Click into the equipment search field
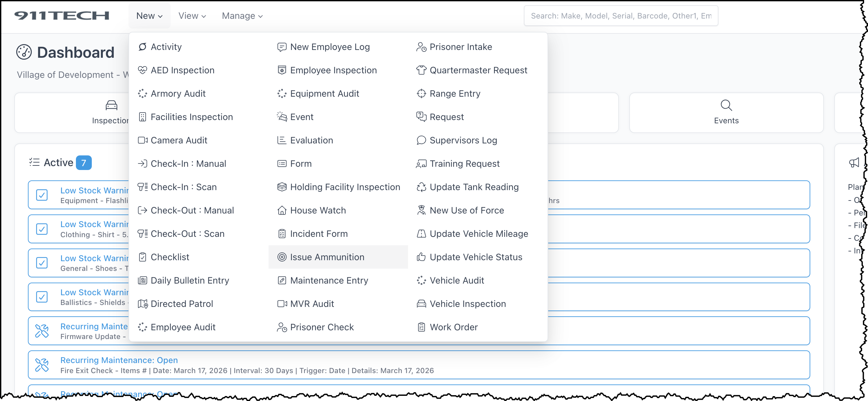Image resolution: width=868 pixels, height=401 pixels. coord(621,16)
